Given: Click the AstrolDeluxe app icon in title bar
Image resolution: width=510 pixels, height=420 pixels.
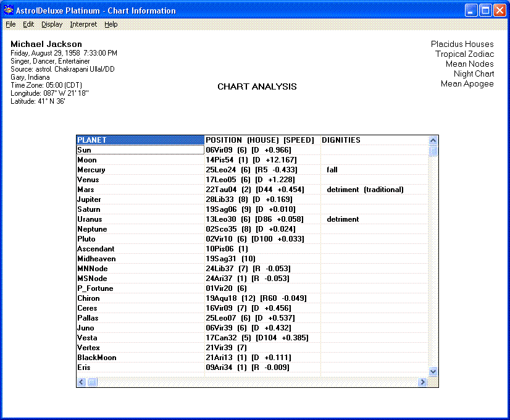Looking at the screenshot, I should tap(9, 10).
